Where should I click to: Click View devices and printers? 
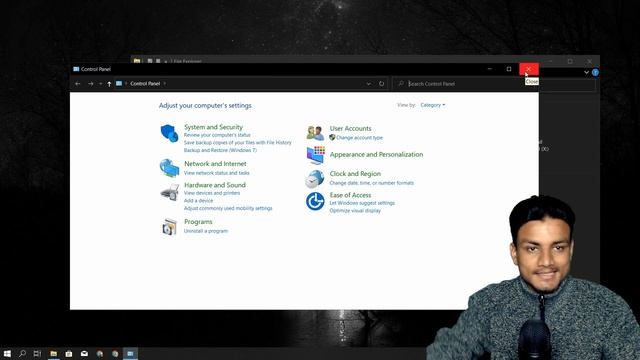212,193
